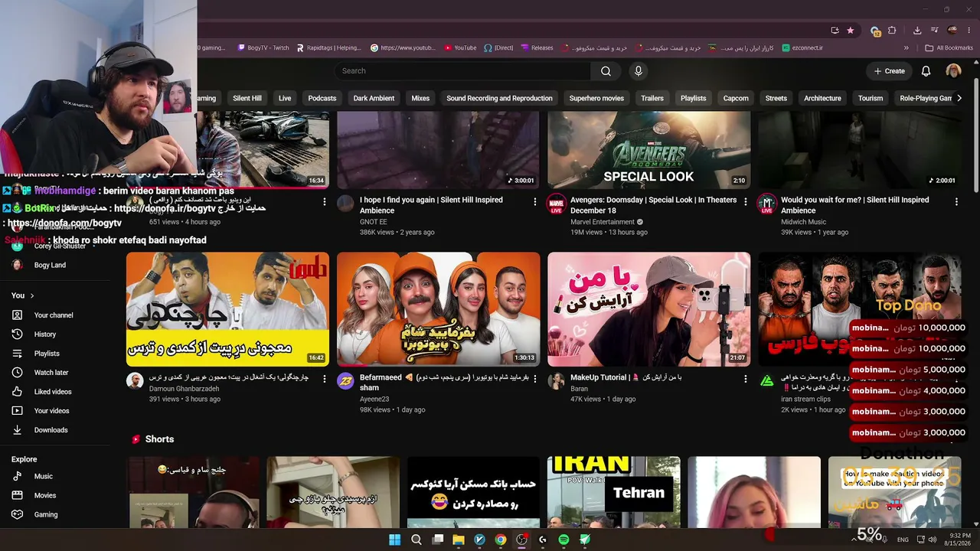Image resolution: width=980 pixels, height=551 pixels.
Task: Activate voice search microphone icon
Action: (x=638, y=71)
